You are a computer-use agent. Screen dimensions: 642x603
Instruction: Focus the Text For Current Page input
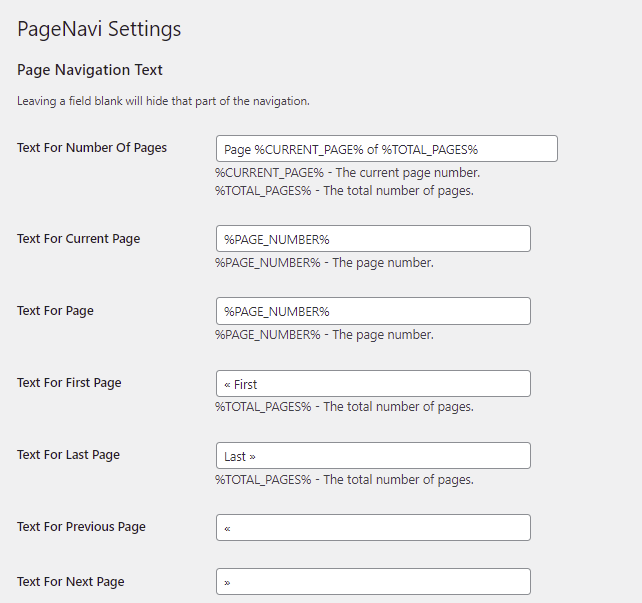[x=373, y=239]
